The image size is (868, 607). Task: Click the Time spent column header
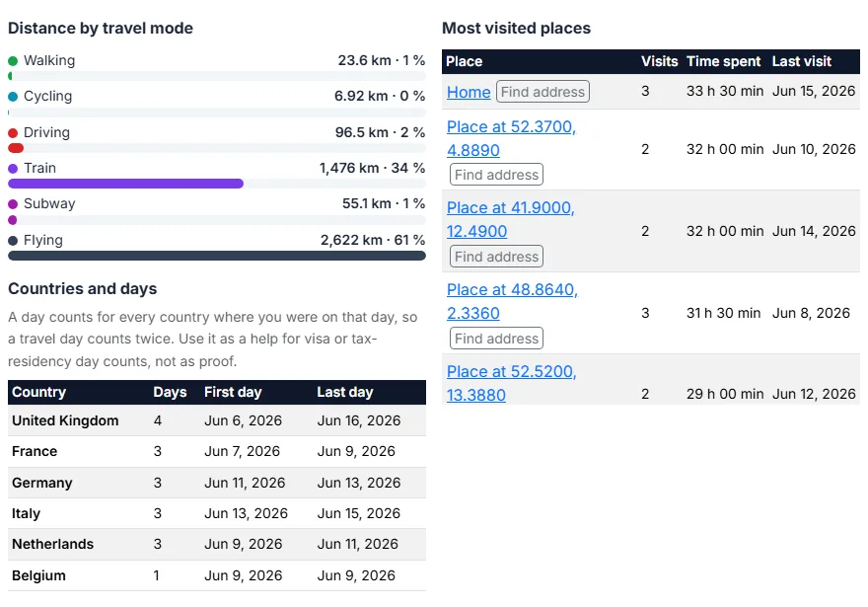[724, 61]
